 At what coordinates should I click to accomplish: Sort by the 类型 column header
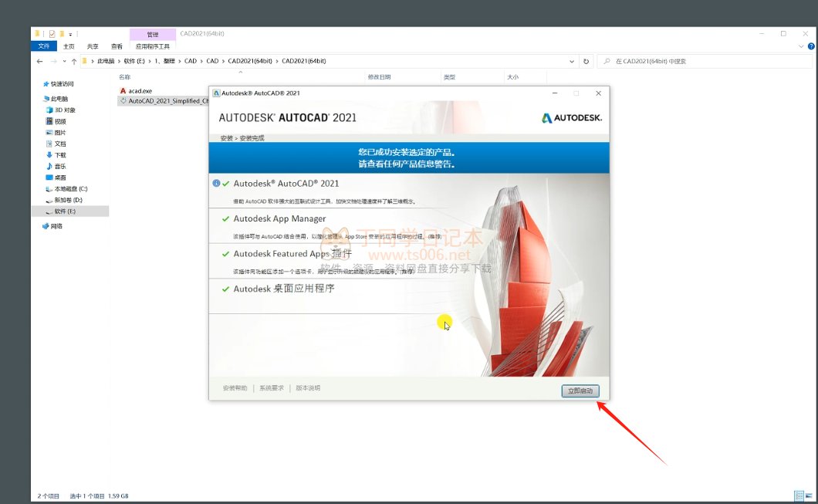pyautogui.click(x=449, y=76)
